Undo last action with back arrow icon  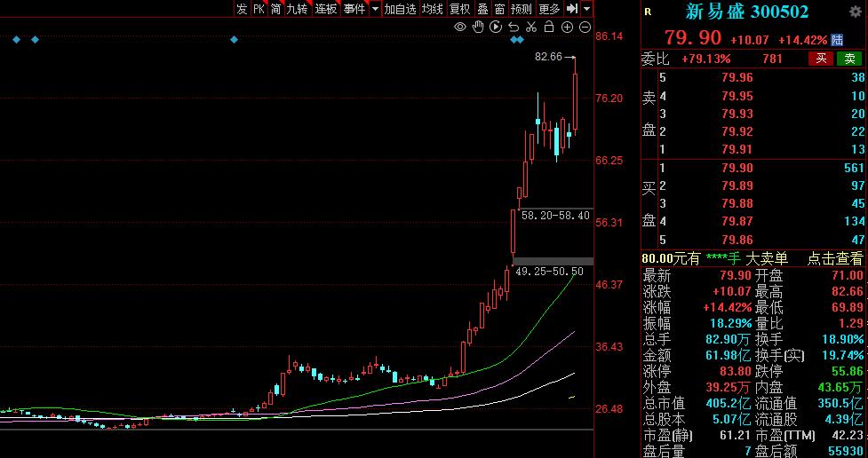[514, 28]
